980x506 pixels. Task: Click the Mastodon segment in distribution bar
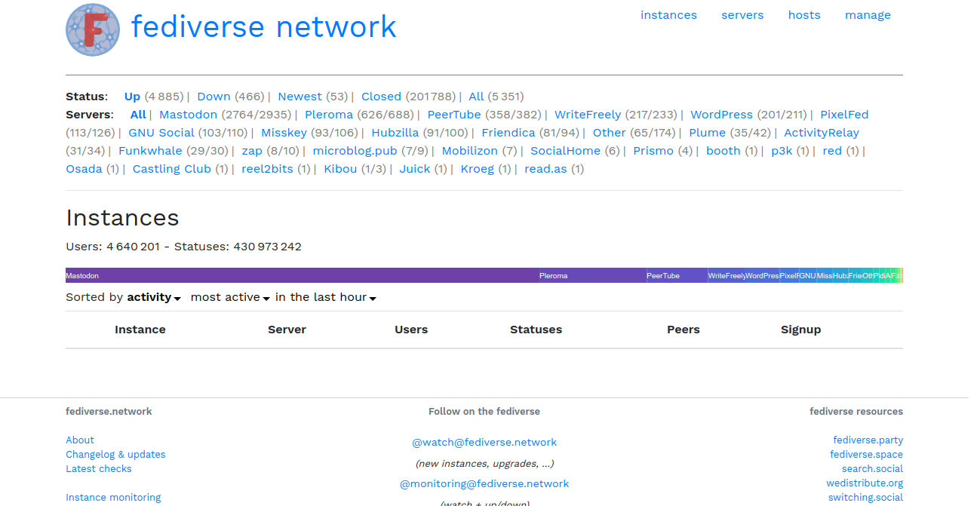(302, 276)
